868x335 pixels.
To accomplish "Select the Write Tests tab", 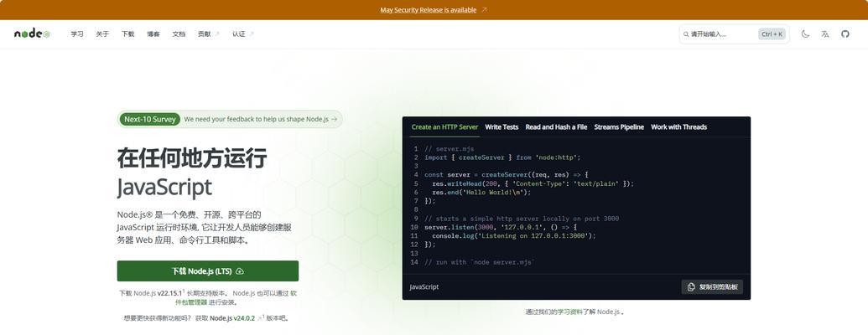I will pos(502,127).
